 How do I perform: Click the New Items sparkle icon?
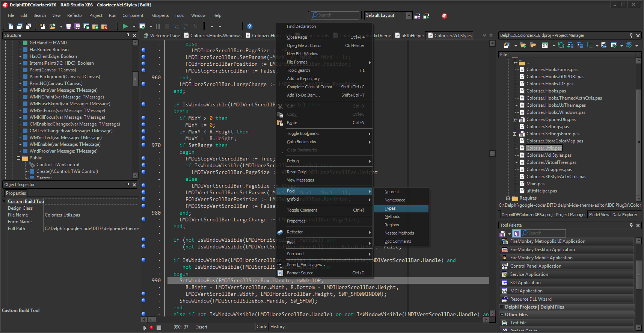(42, 26)
